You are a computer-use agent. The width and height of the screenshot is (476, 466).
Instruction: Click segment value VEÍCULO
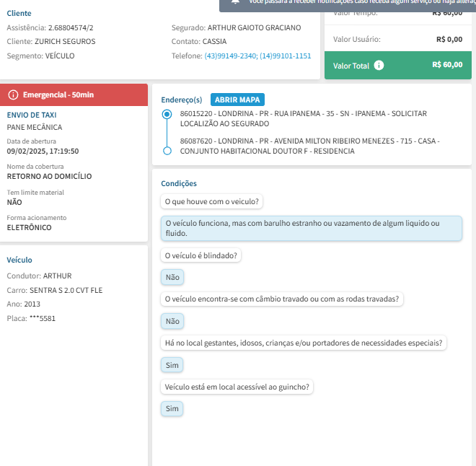coord(60,56)
